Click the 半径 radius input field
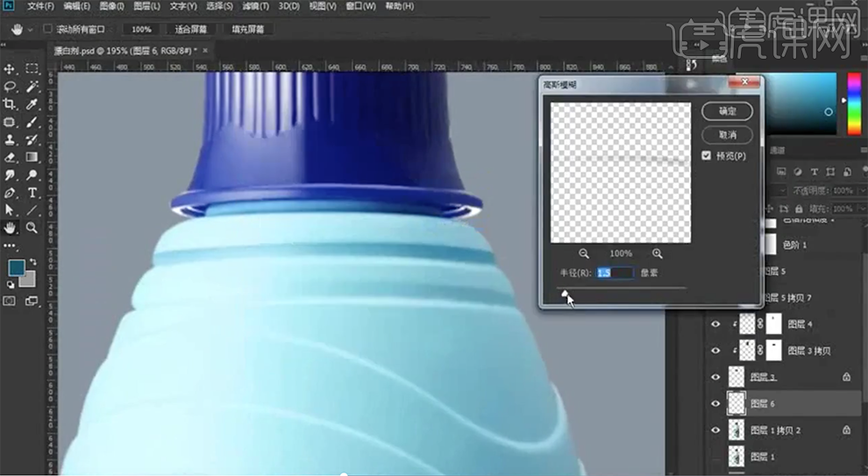Image resolution: width=868 pixels, height=476 pixels. click(615, 274)
